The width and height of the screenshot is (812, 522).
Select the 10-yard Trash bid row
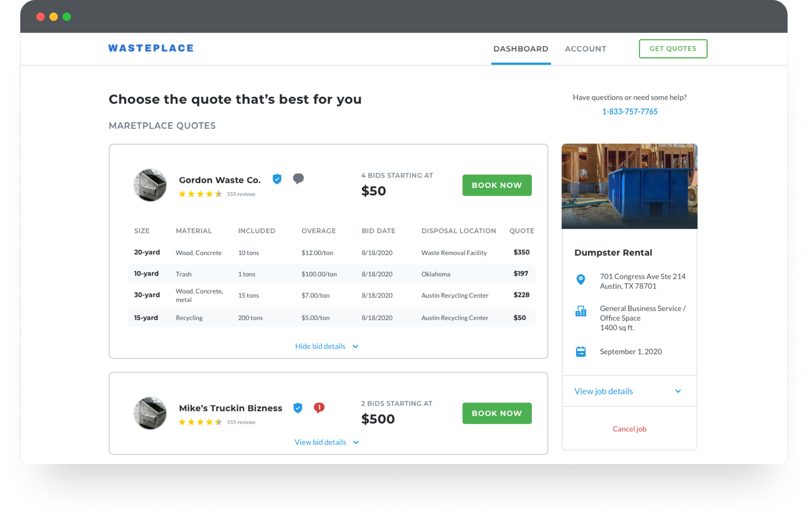[331, 274]
